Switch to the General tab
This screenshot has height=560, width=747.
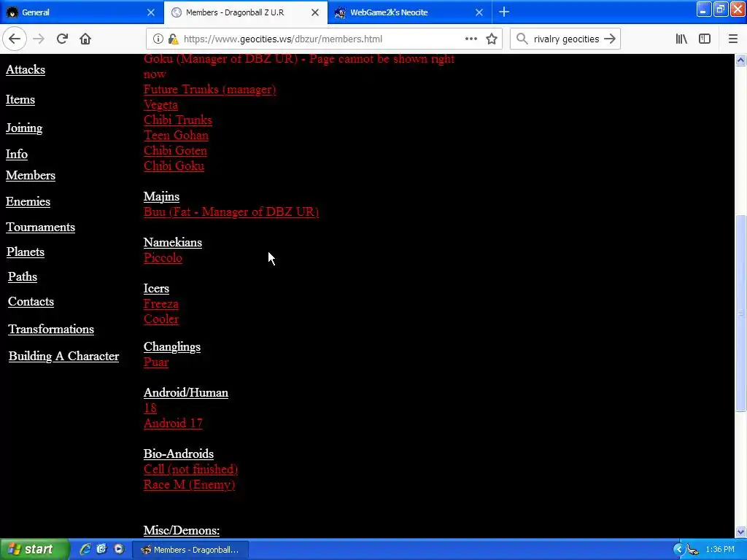click(82, 12)
